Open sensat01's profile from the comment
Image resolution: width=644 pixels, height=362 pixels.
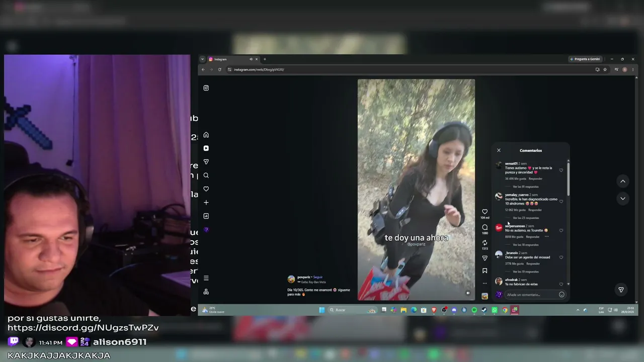click(511, 163)
